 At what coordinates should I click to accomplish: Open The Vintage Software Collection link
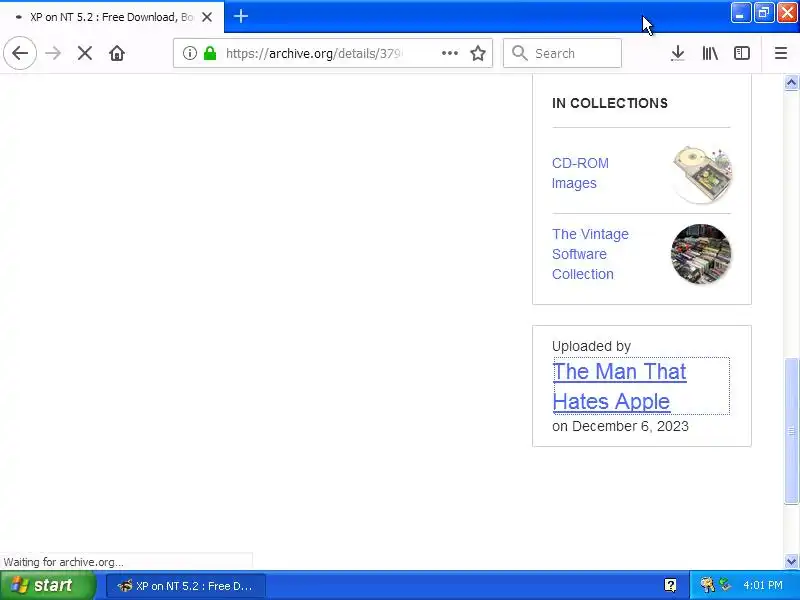[590, 254]
